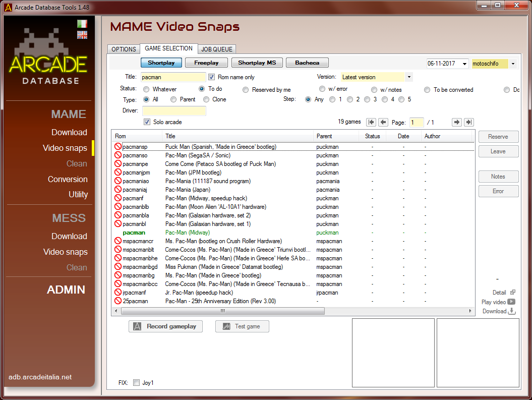Switch language with the UK flag icon
The image size is (532, 400).
tap(82, 35)
